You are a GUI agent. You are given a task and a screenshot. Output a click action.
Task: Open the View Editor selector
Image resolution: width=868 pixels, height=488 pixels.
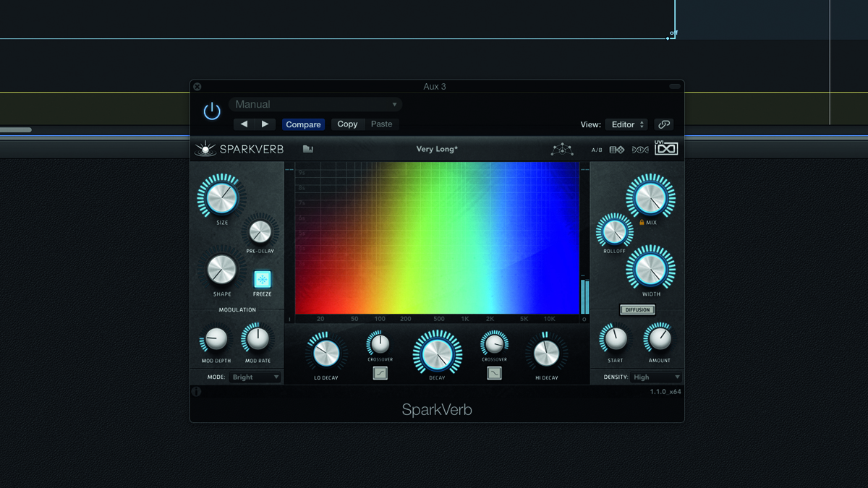(626, 124)
